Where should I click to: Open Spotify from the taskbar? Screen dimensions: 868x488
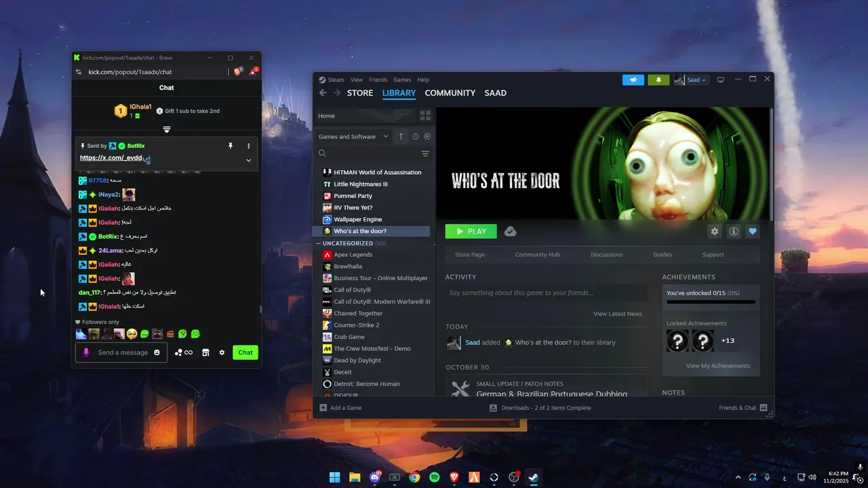pyautogui.click(x=434, y=477)
